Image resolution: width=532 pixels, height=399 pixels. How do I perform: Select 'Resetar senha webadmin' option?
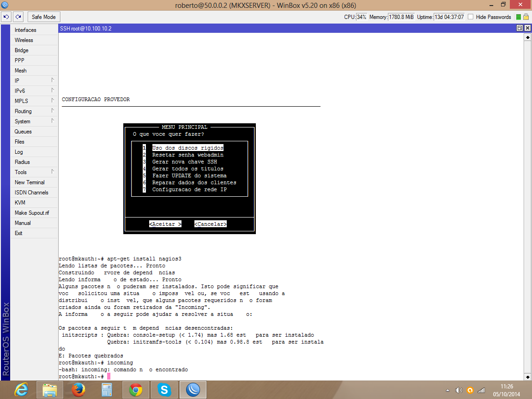(187, 155)
